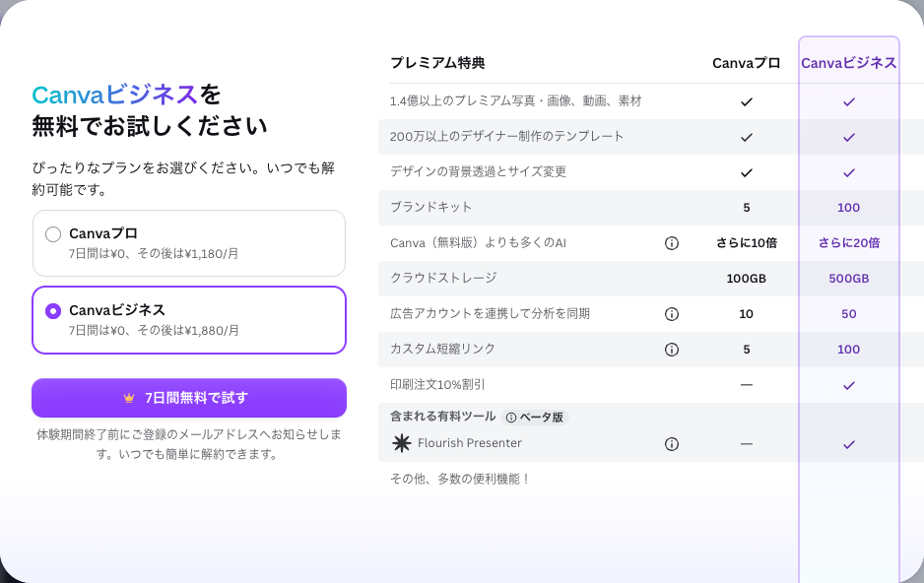Click the crown icon on trial button
The width and height of the screenshot is (924, 583).
(x=129, y=398)
